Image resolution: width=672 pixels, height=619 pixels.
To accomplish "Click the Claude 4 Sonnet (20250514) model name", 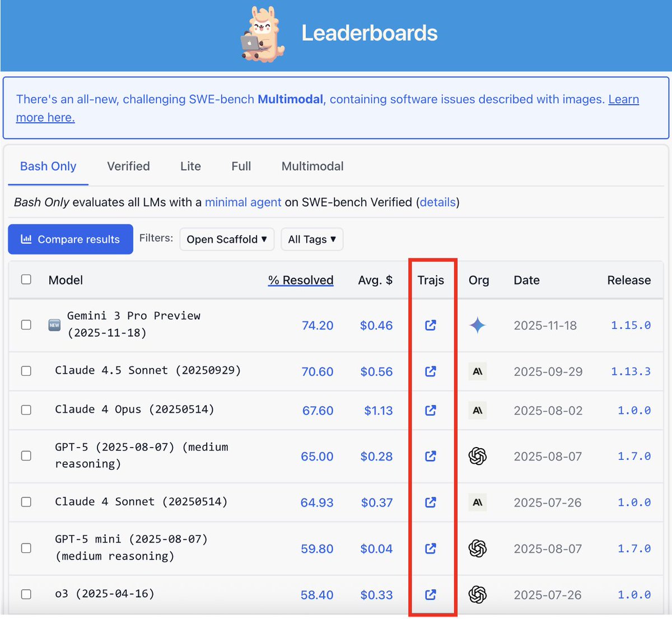I will [141, 502].
